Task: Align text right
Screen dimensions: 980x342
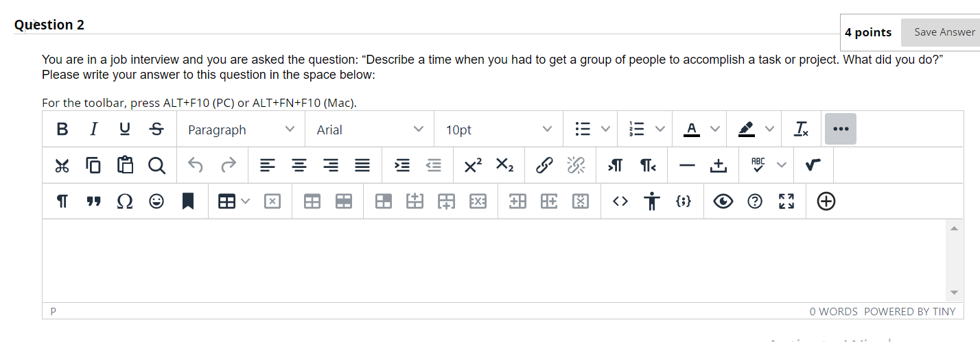Action: 331,165
